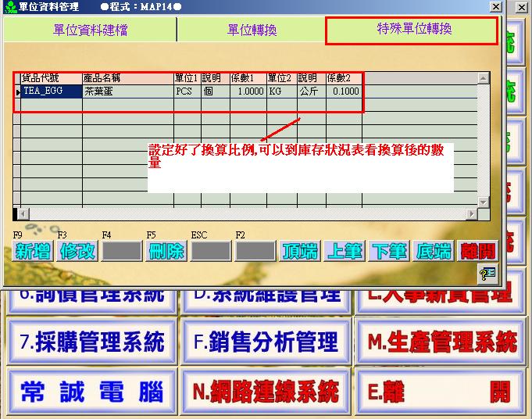Viewport: 532px width, 419px height.
Task: Click the help icon below 離開 button
Action: (x=487, y=273)
